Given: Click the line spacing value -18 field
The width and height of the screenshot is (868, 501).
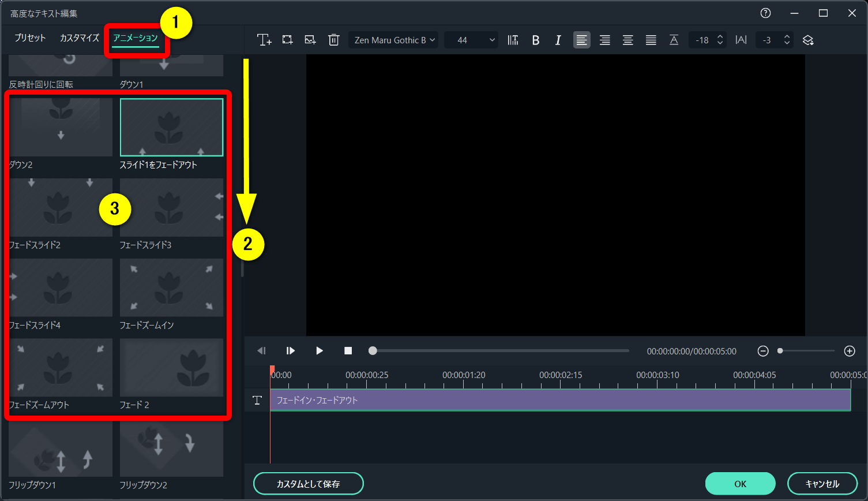Looking at the screenshot, I should click(x=708, y=40).
